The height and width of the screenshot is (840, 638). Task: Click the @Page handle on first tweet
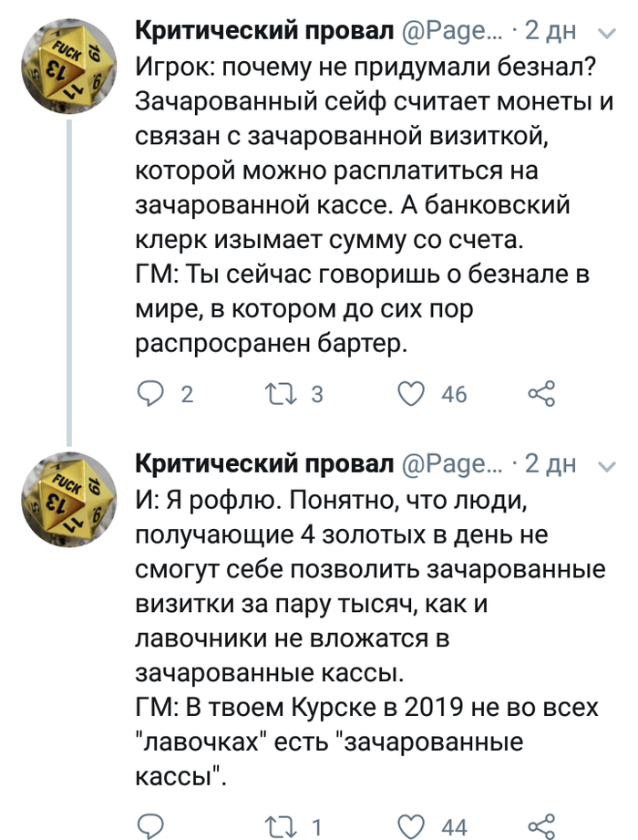[451, 31]
